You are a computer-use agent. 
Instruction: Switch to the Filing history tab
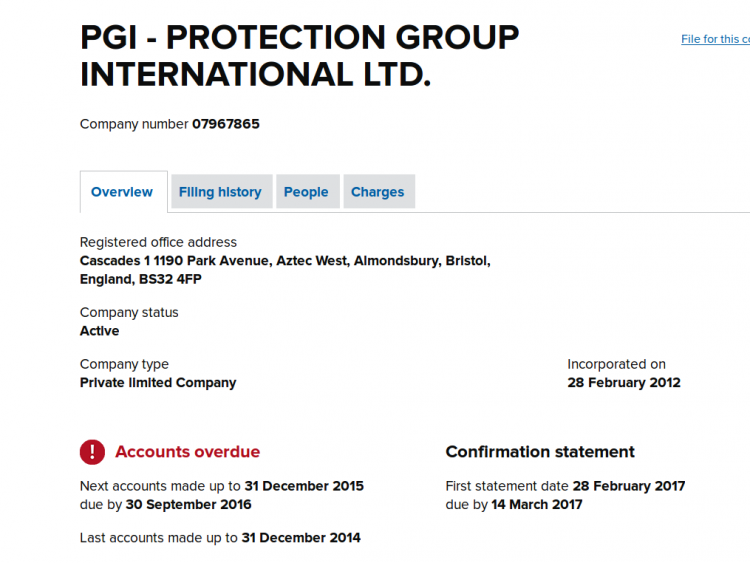[x=222, y=192]
